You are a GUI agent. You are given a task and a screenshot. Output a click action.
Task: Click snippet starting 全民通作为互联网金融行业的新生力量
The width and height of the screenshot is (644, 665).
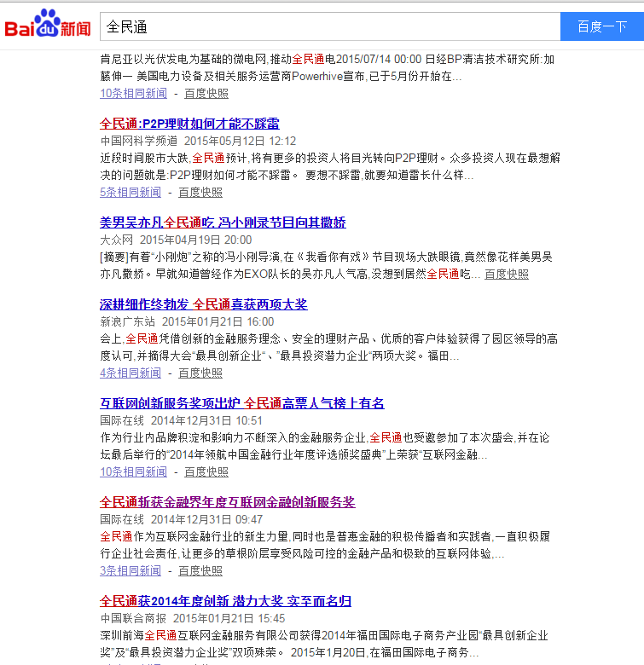point(325,545)
